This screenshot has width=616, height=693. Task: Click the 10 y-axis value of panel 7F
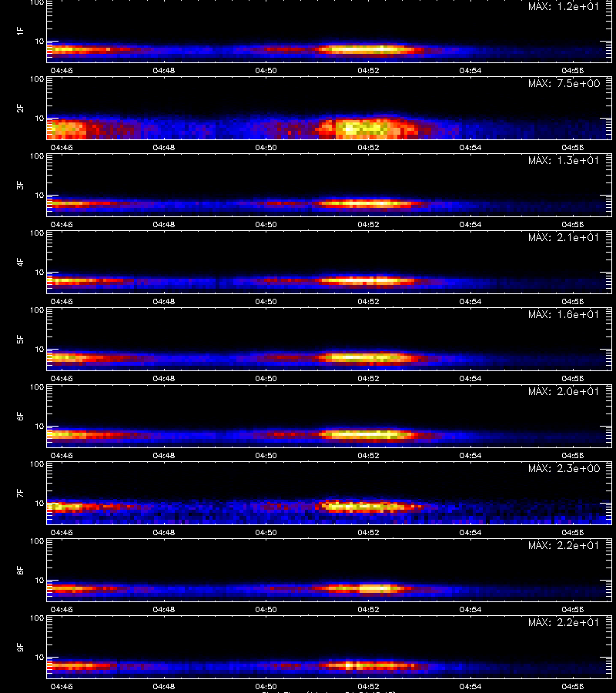tap(39, 504)
